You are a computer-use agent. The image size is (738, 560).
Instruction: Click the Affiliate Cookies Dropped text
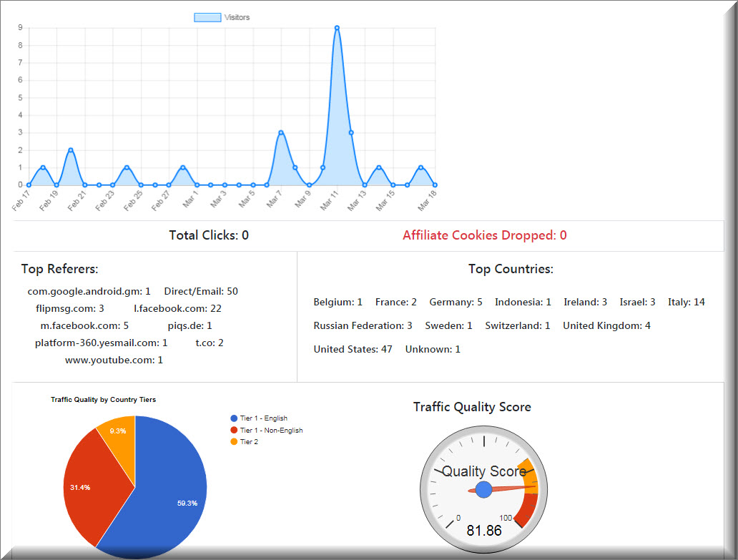click(x=485, y=235)
